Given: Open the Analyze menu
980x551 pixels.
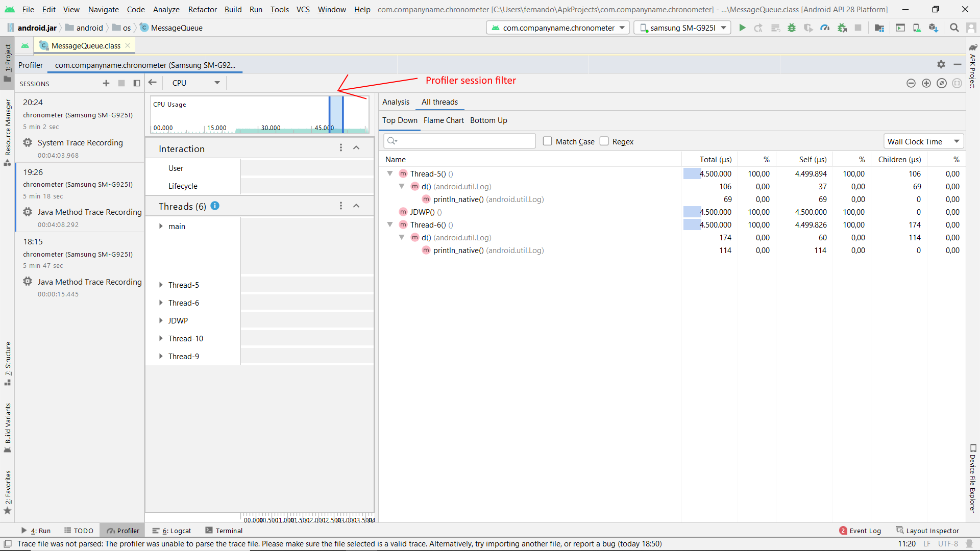Looking at the screenshot, I should coord(165,9).
